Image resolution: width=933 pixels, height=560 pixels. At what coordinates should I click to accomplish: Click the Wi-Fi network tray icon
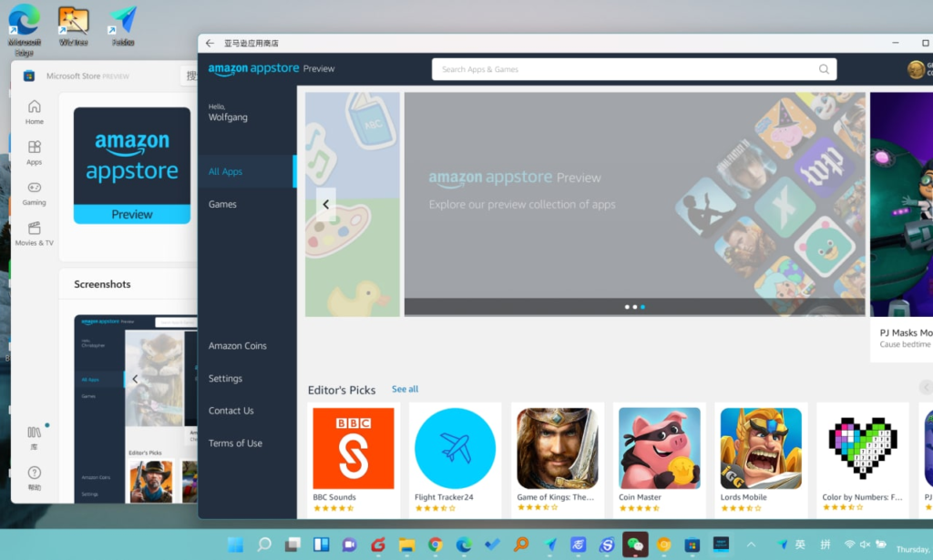click(850, 545)
